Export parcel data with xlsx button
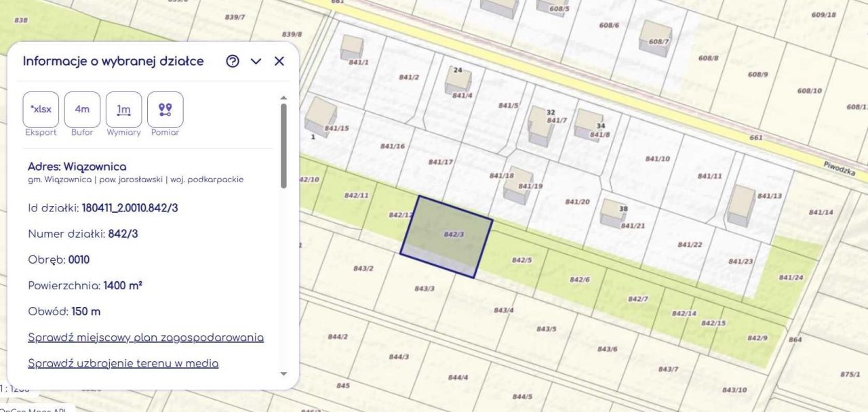The image size is (868, 412). 41,109
